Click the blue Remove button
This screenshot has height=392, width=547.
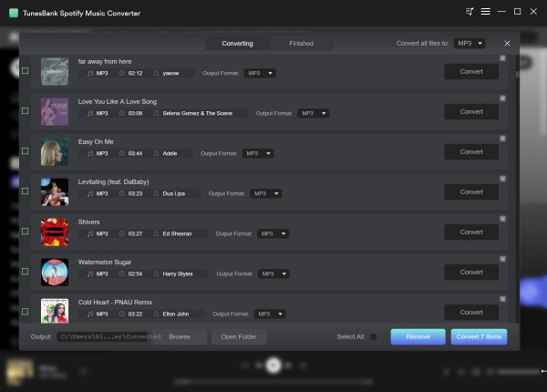coord(418,336)
